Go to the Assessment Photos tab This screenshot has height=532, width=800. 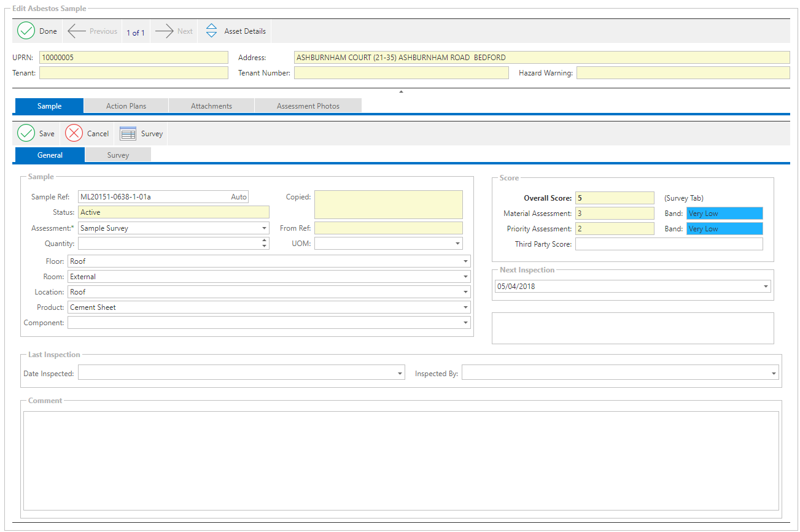point(308,106)
